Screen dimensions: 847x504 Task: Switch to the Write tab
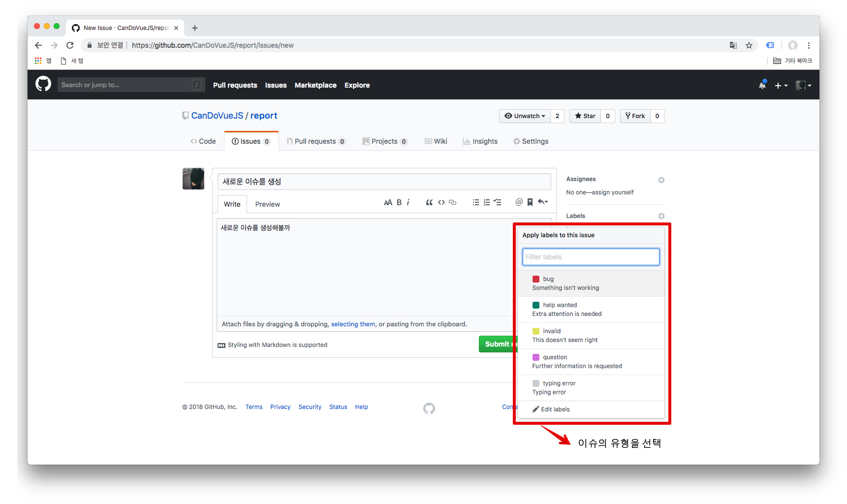(x=232, y=204)
